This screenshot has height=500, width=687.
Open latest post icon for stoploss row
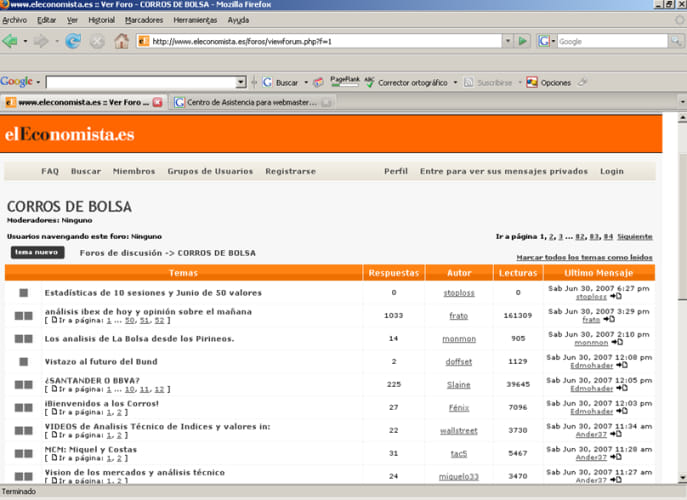[x=616, y=297]
